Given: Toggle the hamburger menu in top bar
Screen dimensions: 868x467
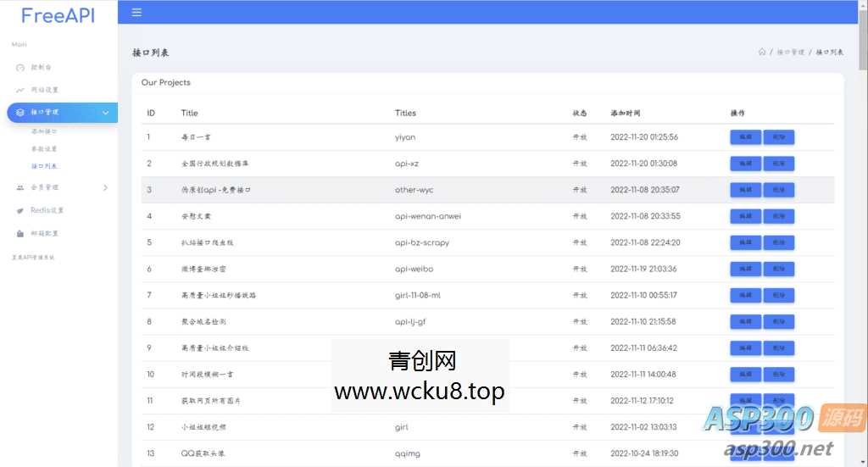Looking at the screenshot, I should pyautogui.click(x=136, y=12).
